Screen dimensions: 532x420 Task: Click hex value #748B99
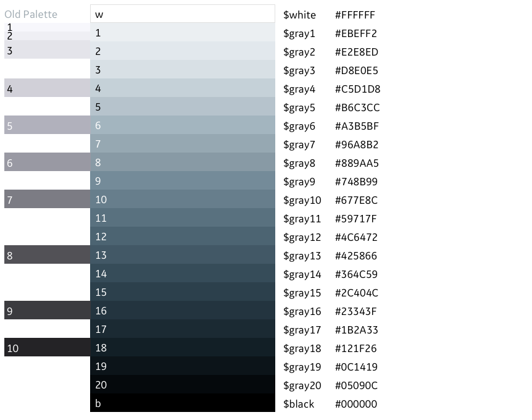pos(356,182)
